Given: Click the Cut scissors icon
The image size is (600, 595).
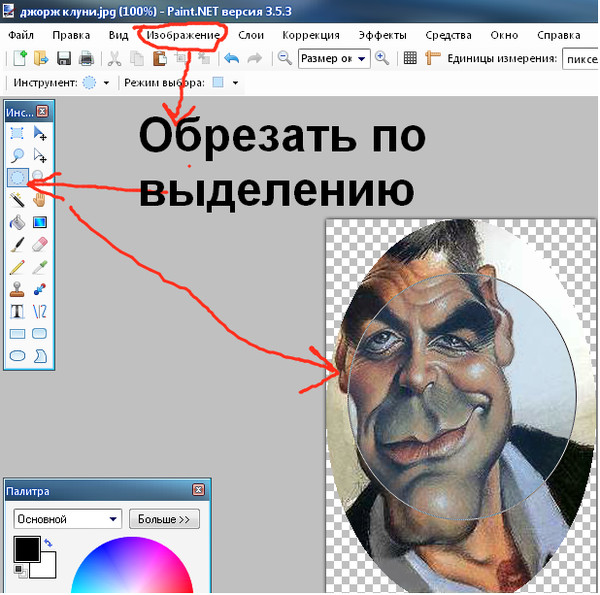Looking at the screenshot, I should pyautogui.click(x=114, y=59).
